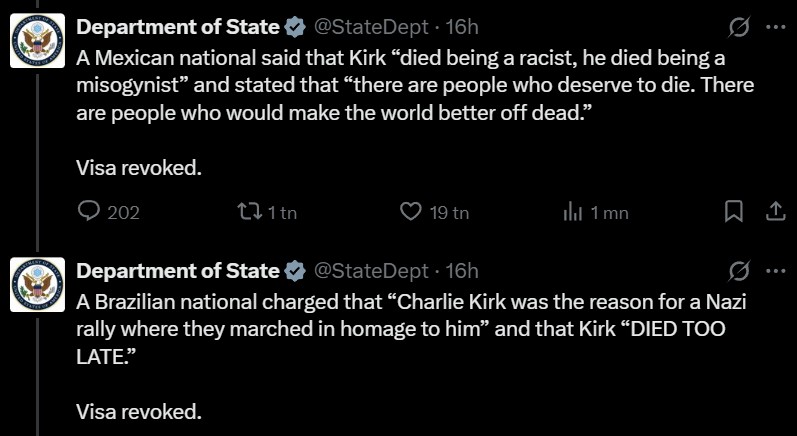Share the first Department of State tweet
Viewport: 797px width, 436px height.
click(775, 212)
